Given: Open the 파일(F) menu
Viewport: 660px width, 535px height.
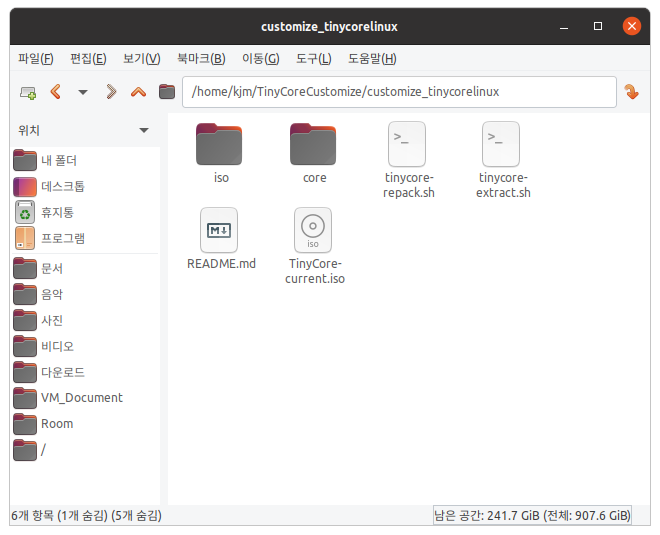Looking at the screenshot, I should [x=36, y=59].
